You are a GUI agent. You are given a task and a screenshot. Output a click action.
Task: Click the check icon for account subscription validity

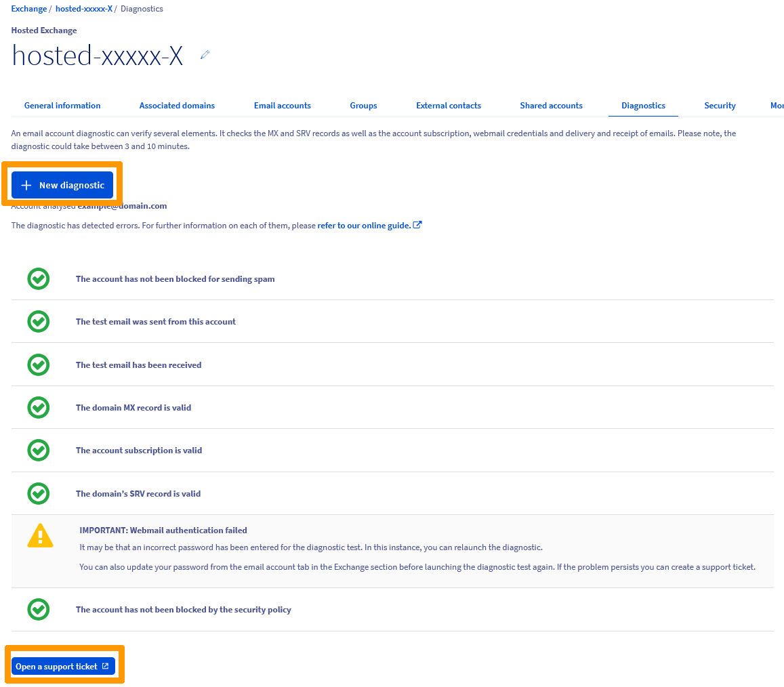39,450
